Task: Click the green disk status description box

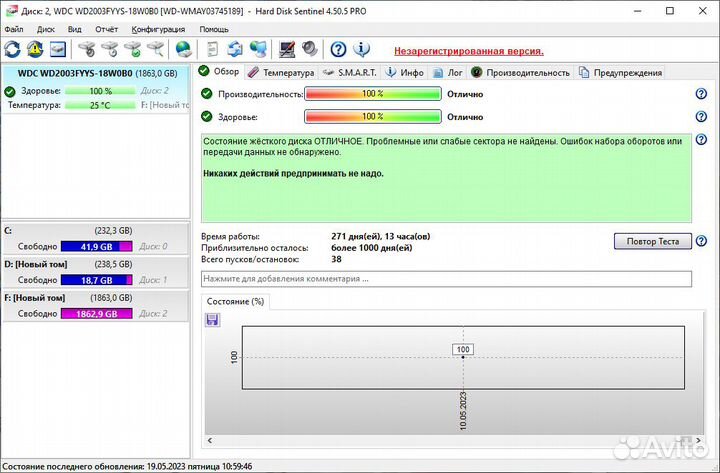Action: (x=446, y=178)
